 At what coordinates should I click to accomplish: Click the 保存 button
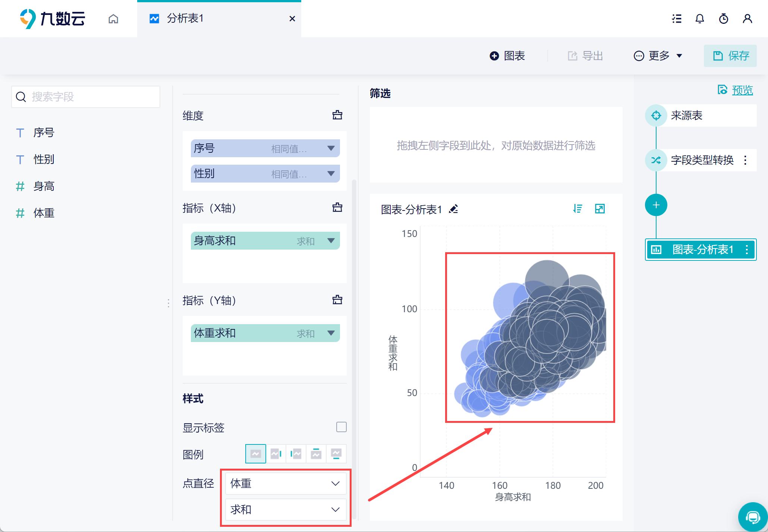(730, 56)
